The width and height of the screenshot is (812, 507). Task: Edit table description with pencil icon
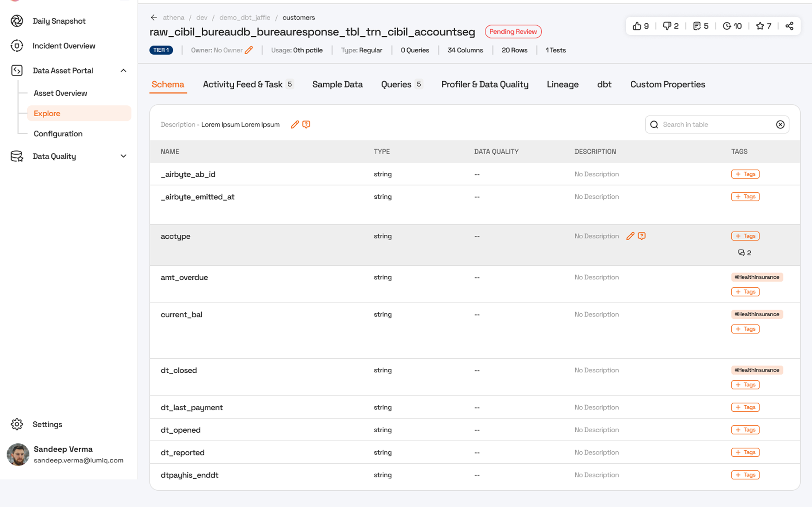(x=295, y=125)
